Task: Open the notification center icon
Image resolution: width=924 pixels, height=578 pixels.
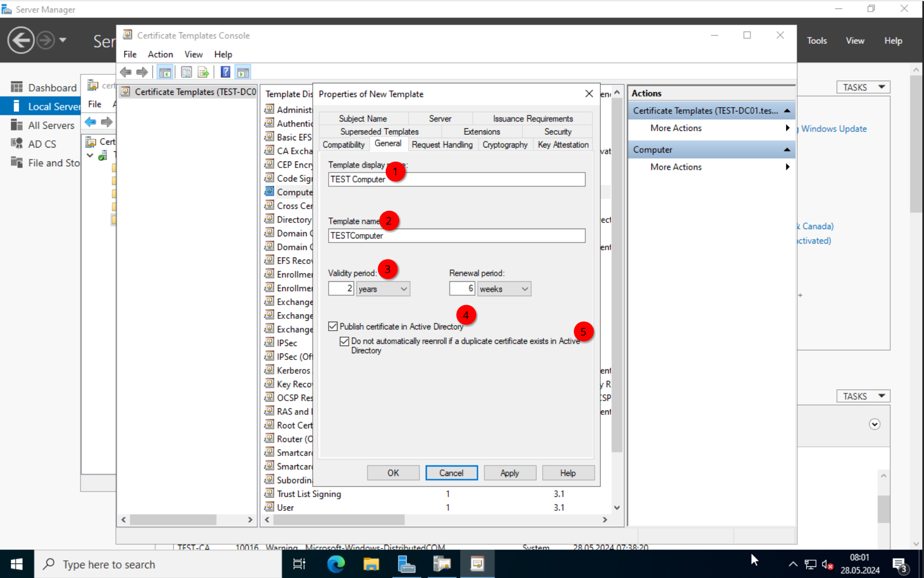Action: point(900,565)
